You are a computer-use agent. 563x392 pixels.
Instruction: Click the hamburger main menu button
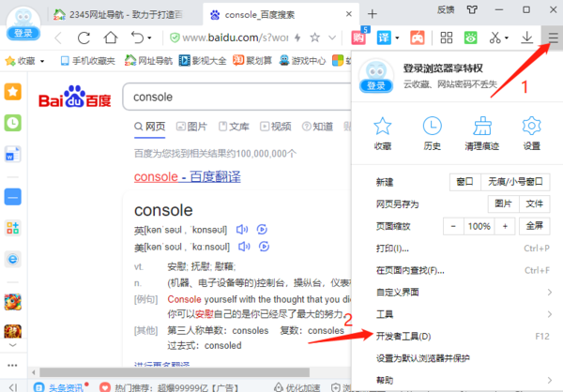coord(553,38)
